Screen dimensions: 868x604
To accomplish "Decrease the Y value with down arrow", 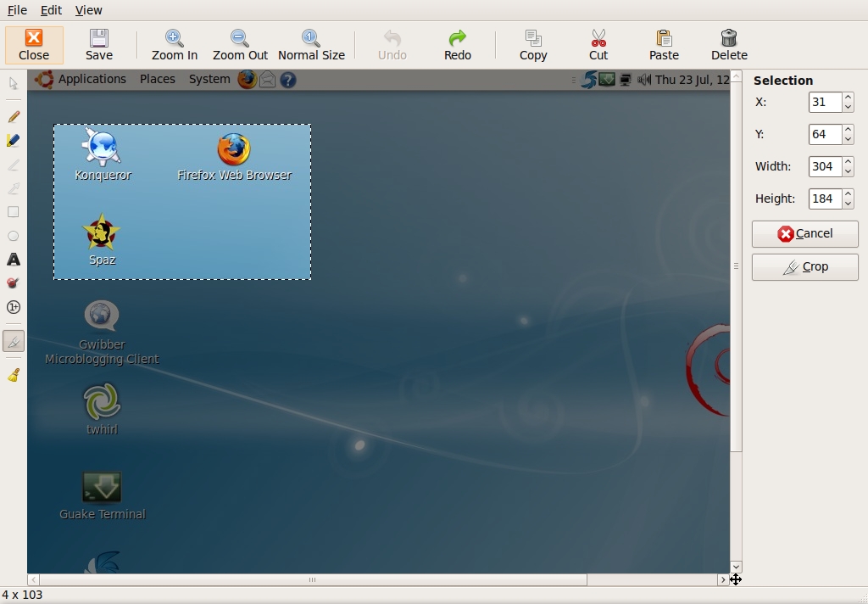I will click(x=848, y=139).
